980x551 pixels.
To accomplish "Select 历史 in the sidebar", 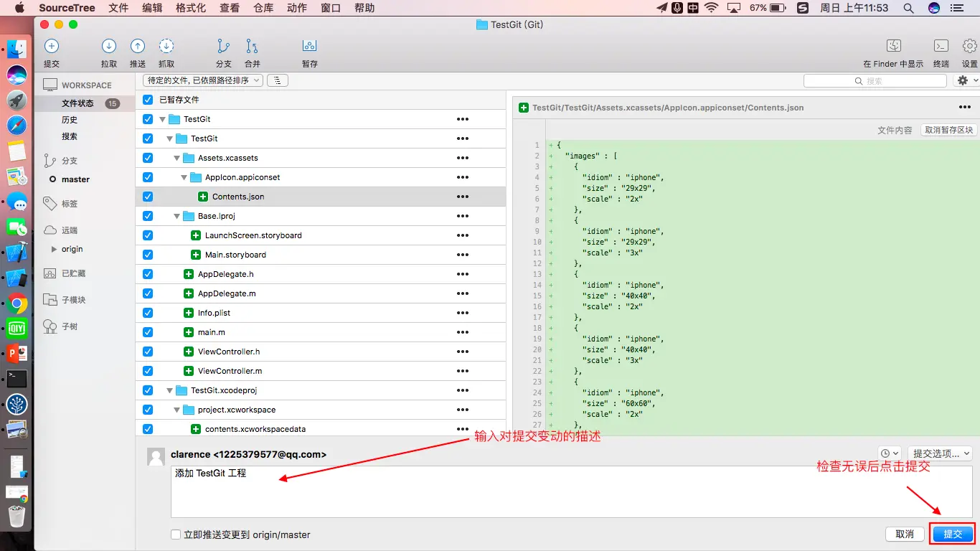I will point(70,120).
